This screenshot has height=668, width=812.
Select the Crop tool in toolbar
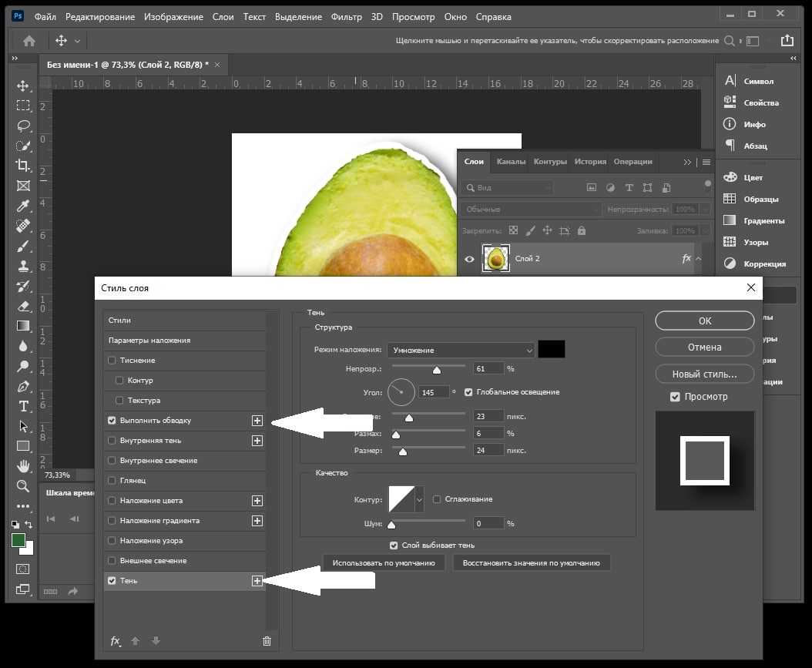pyautogui.click(x=23, y=165)
